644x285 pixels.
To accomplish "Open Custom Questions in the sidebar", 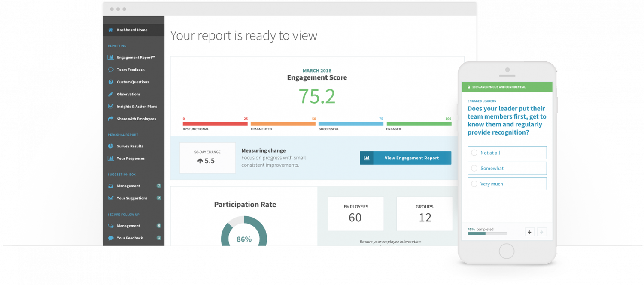I will (134, 82).
